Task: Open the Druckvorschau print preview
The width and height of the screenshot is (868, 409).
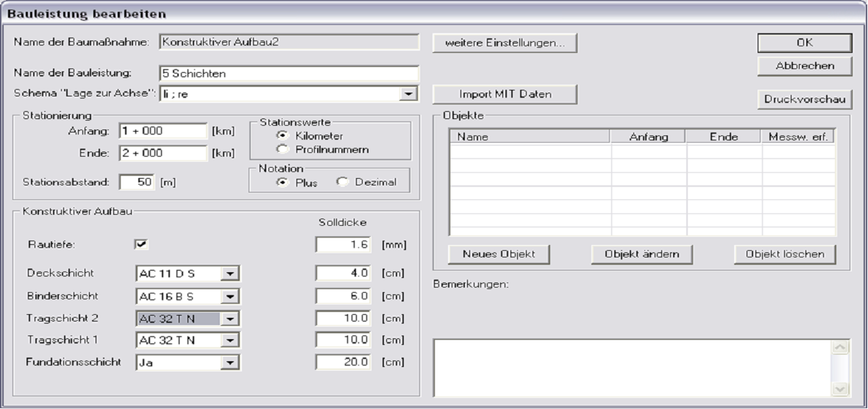Action: pyautogui.click(x=804, y=99)
